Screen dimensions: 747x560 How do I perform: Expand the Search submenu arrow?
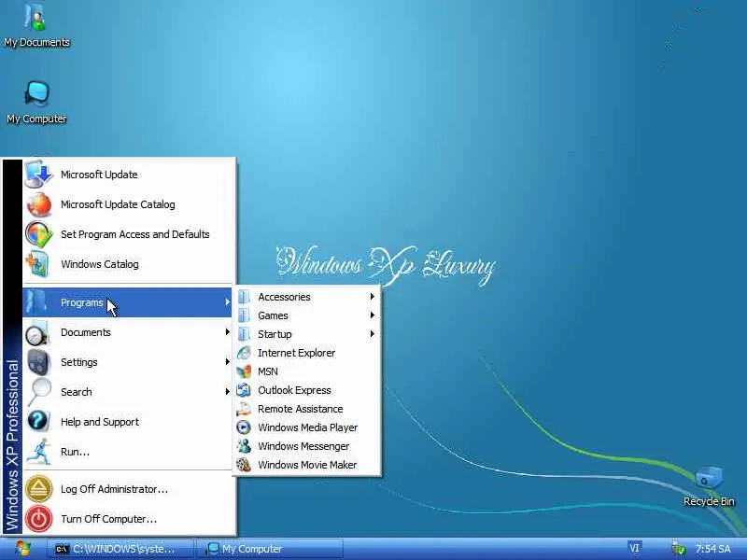227,392
